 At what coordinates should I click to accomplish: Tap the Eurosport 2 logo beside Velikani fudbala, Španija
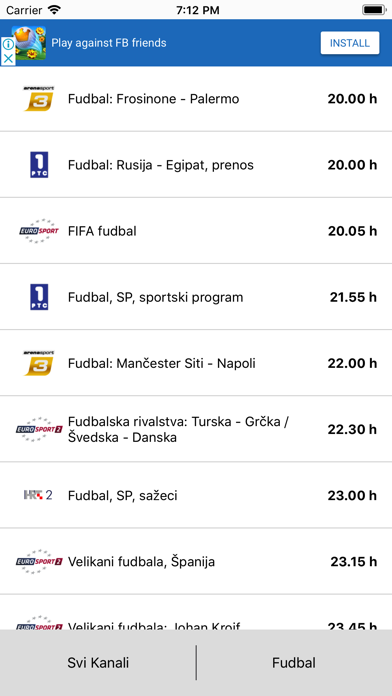pyautogui.click(x=39, y=562)
